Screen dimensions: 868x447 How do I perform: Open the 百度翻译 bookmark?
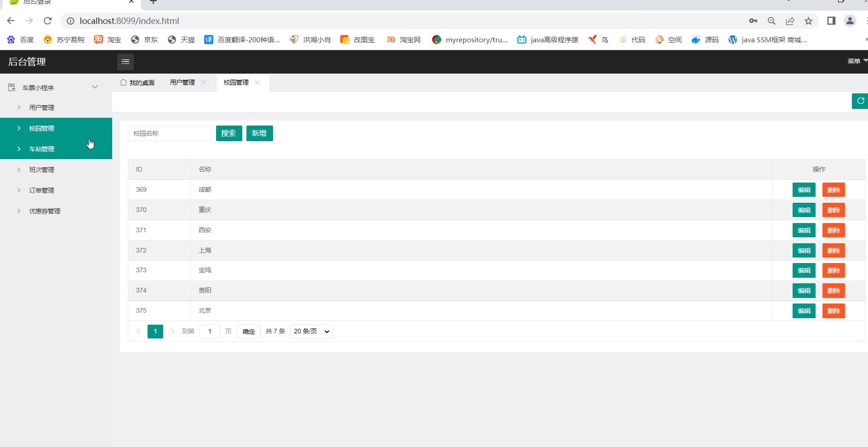click(x=242, y=40)
